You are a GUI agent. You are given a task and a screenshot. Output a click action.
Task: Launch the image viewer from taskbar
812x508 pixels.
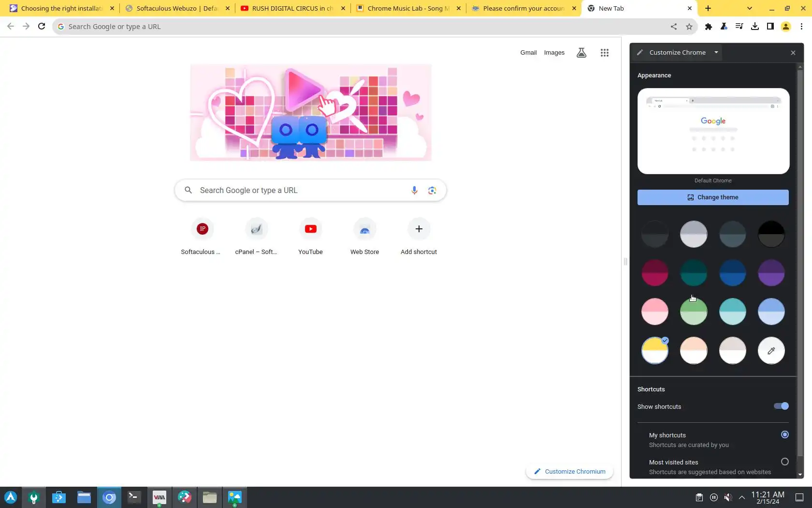click(234, 497)
